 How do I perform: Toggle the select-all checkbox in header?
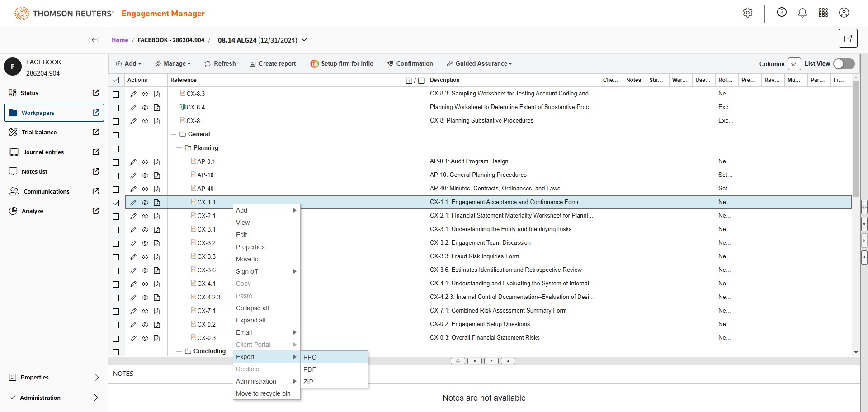pos(116,80)
